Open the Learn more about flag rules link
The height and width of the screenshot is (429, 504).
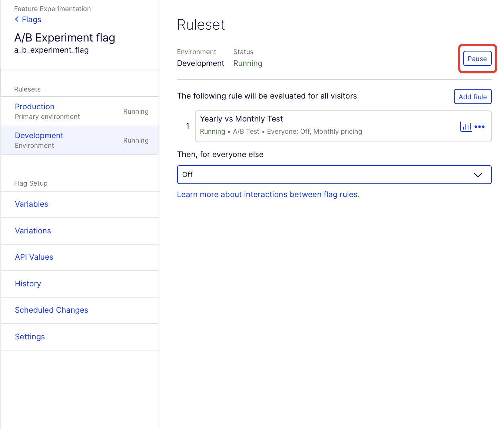268,194
